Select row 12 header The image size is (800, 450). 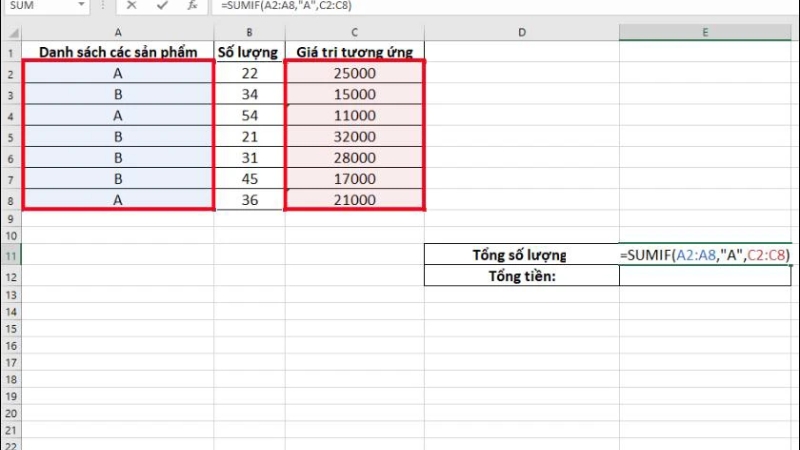coord(10,277)
